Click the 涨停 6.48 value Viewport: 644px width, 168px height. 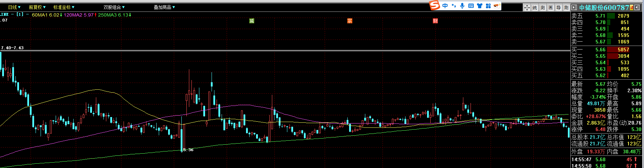click(x=600, y=129)
